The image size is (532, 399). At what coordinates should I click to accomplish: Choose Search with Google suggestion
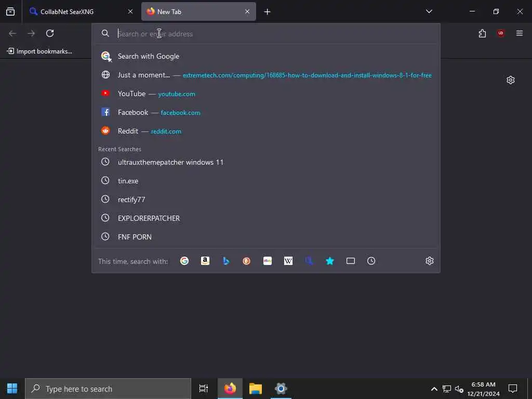pos(266,56)
